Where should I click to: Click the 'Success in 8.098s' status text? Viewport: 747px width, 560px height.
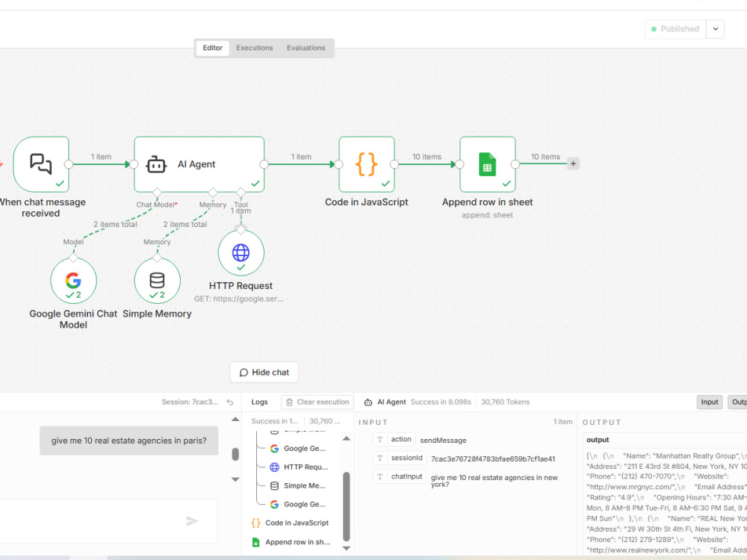[x=441, y=402]
